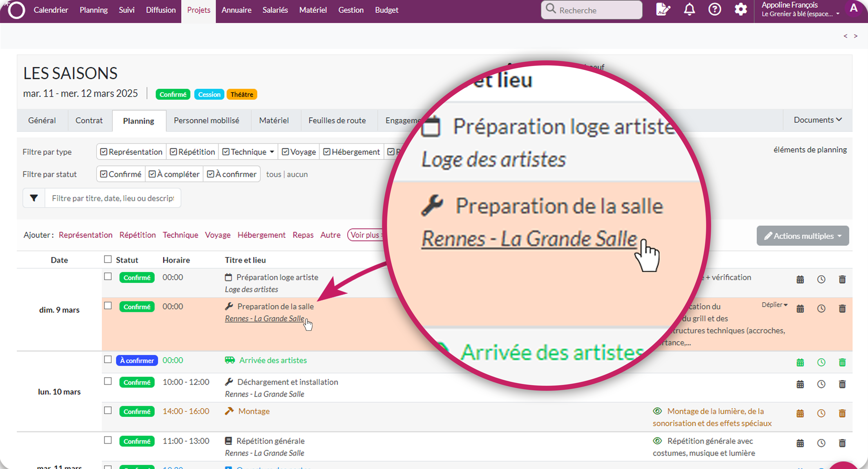Open clock icon for Préparation loge artiste row

[x=821, y=279]
